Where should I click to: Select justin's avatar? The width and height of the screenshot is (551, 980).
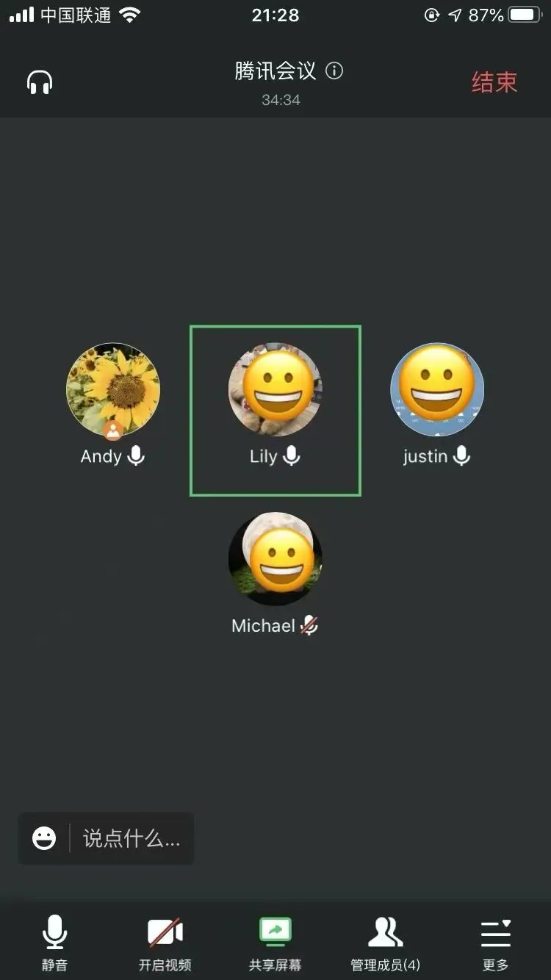437,390
